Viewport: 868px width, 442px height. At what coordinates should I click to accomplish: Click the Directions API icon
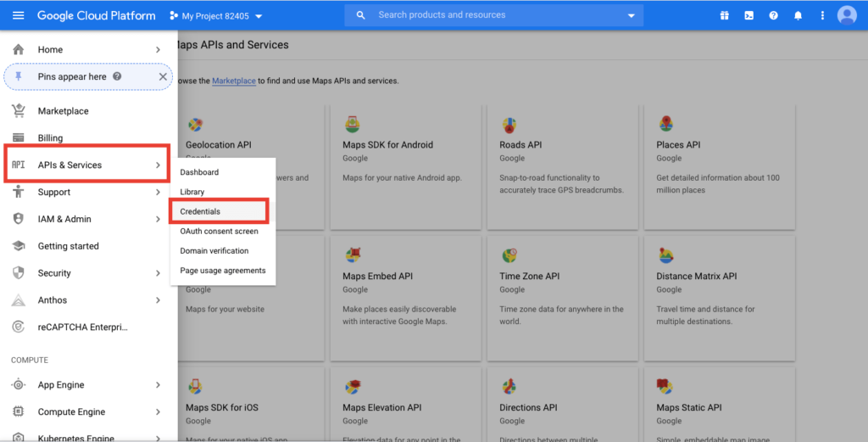point(509,386)
